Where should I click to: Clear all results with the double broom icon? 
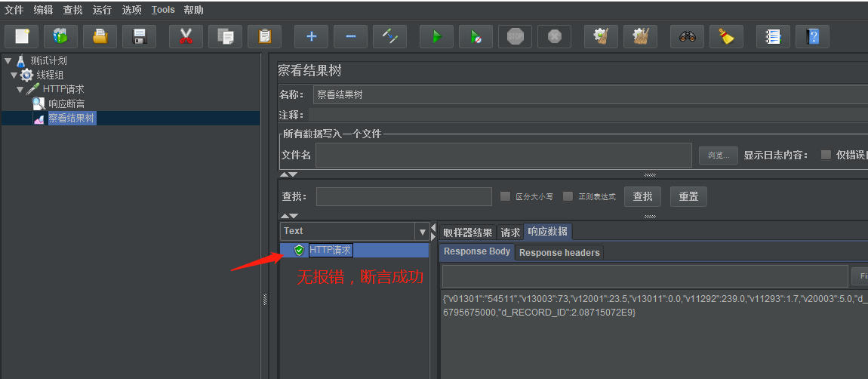pos(641,36)
